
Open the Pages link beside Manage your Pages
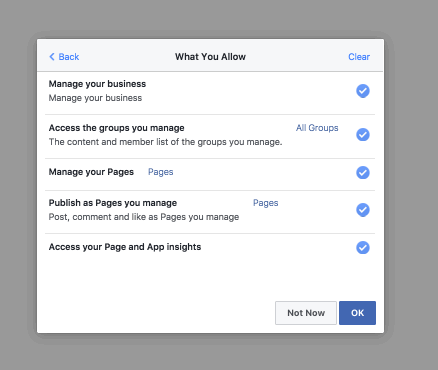[x=161, y=172]
